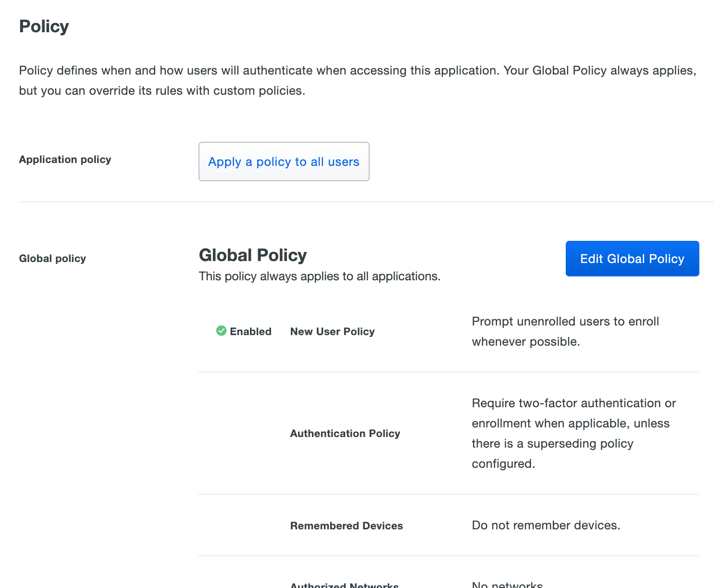Click the Application policy section label
Viewport: 721px width, 588px height.
[65, 159]
